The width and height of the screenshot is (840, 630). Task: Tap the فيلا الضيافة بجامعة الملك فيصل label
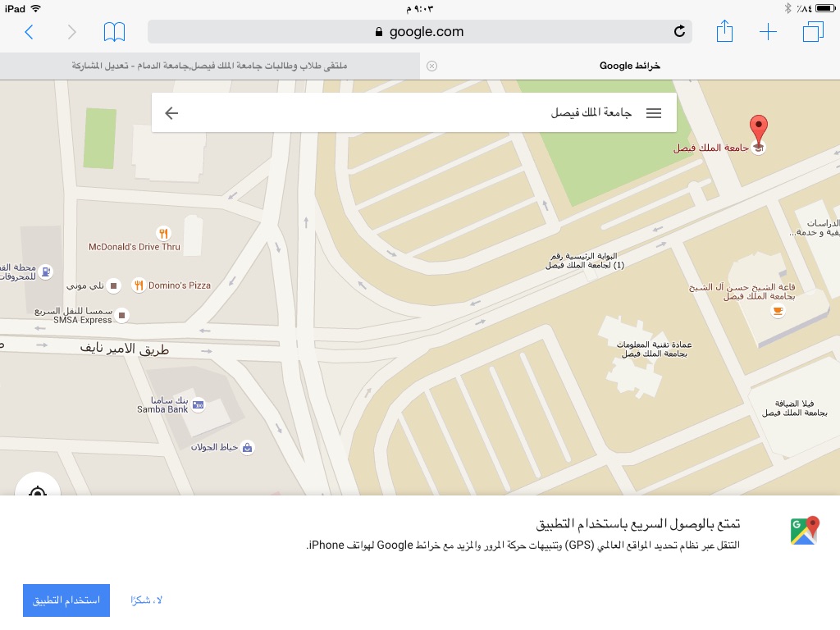[794, 408]
